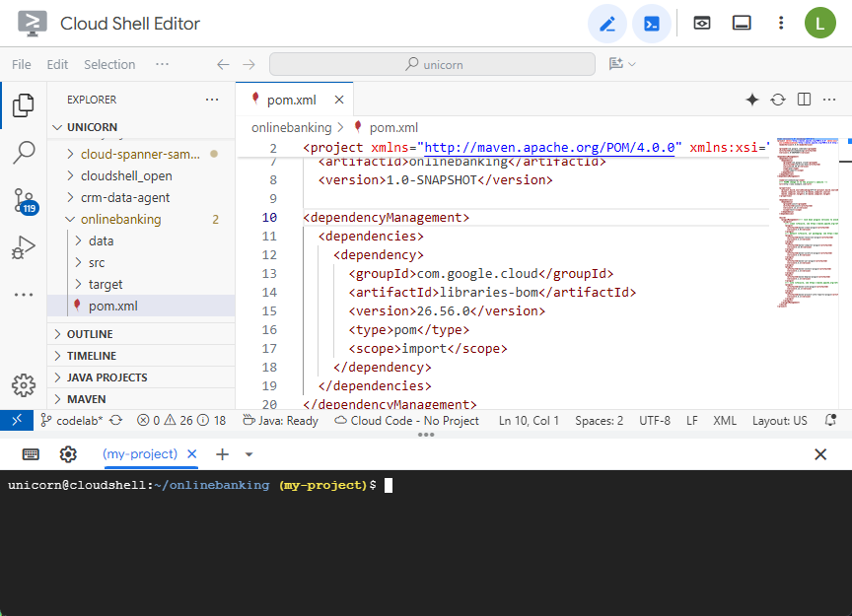Viewport: 852px width, 616px height.
Task: Open the Source Control view icon
Action: (x=24, y=201)
